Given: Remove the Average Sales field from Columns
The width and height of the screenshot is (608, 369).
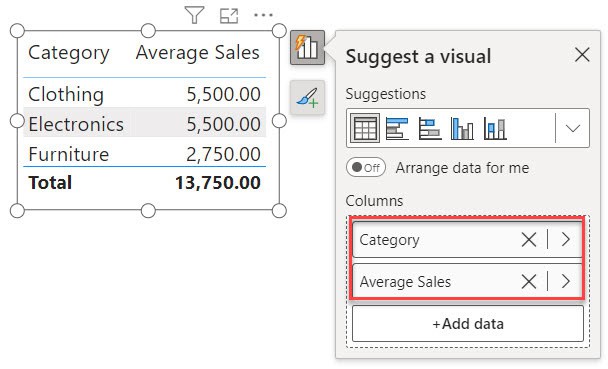Looking at the screenshot, I should tap(529, 281).
